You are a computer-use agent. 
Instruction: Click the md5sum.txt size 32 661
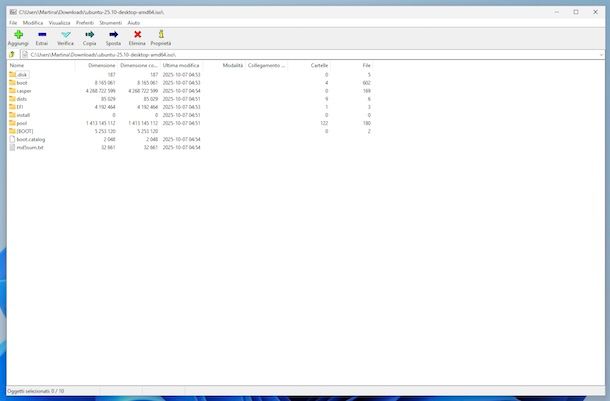coord(108,148)
